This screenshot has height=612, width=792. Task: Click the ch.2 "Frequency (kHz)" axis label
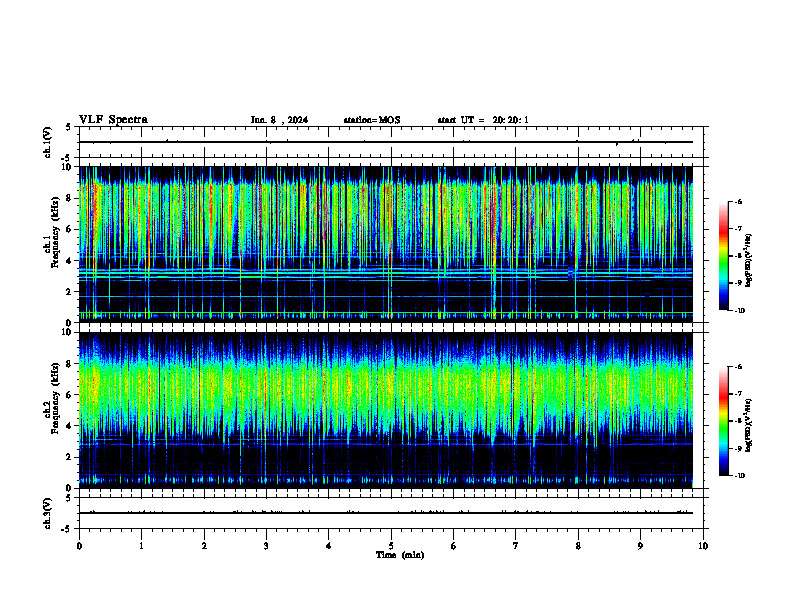[55, 397]
